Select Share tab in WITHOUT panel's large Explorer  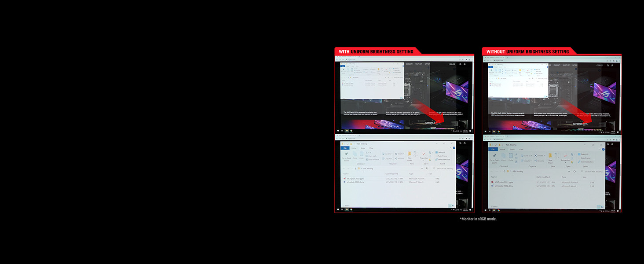click(x=512, y=150)
